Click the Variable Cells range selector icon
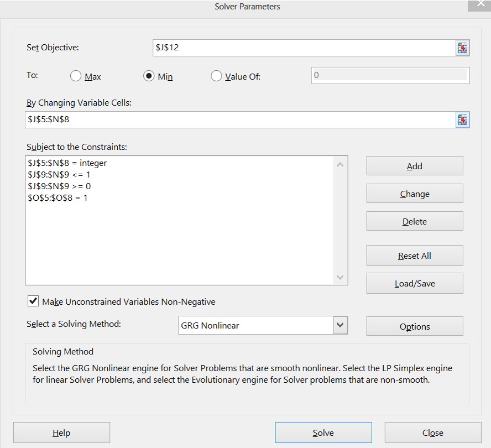The width and height of the screenshot is (491, 448). (x=462, y=119)
